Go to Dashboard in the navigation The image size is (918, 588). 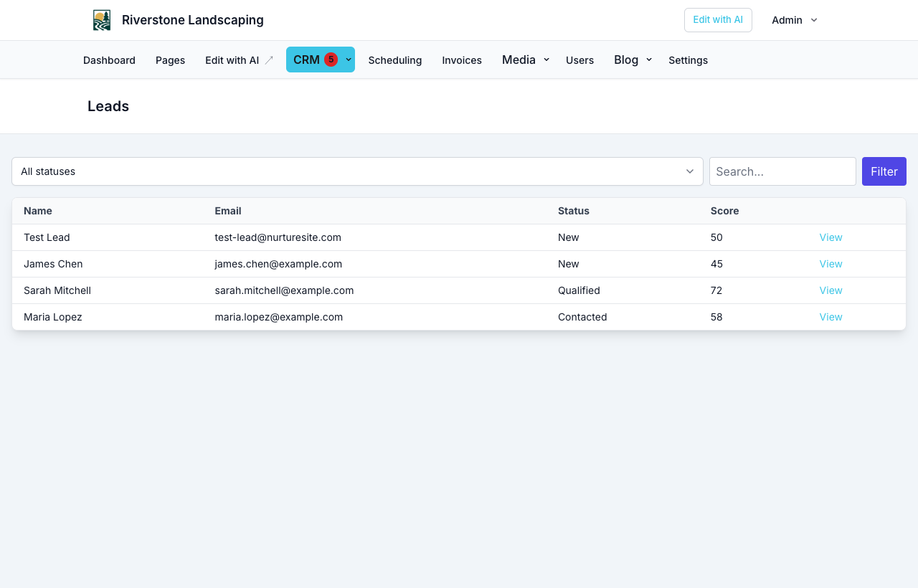[x=109, y=60]
